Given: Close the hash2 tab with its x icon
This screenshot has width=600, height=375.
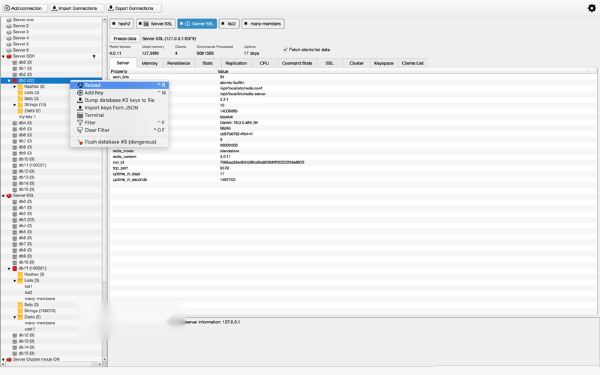Looking at the screenshot, I should pos(114,24).
